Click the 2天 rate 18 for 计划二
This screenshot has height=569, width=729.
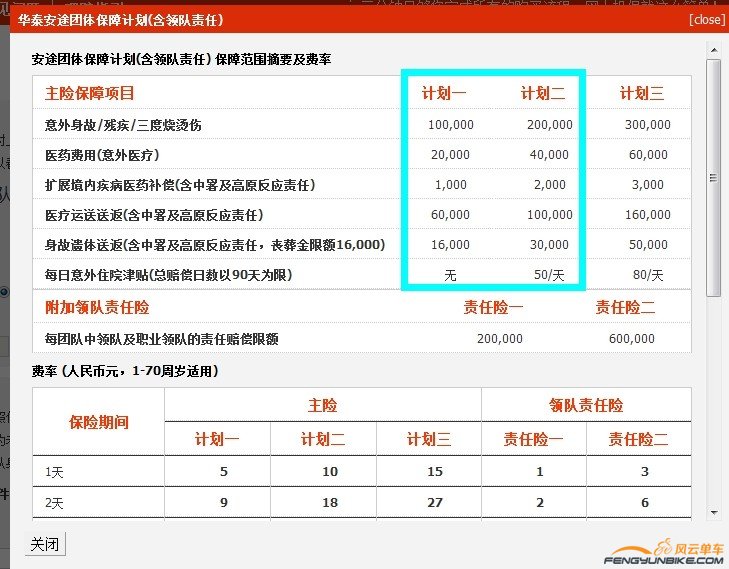click(x=330, y=503)
